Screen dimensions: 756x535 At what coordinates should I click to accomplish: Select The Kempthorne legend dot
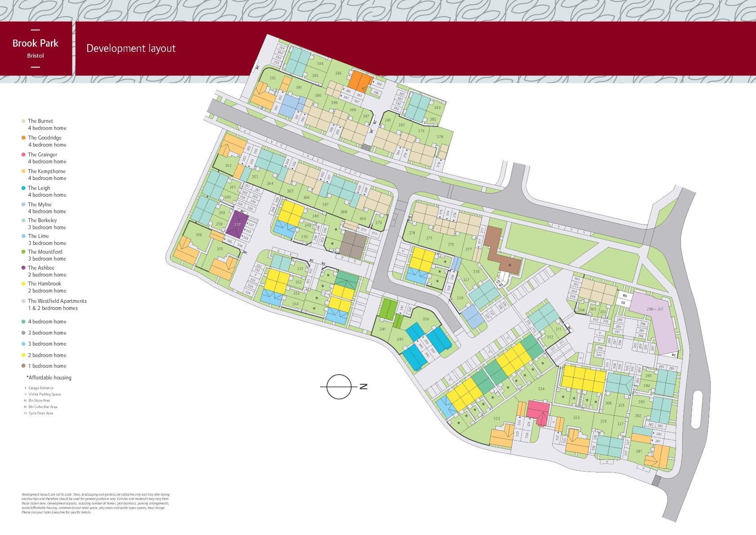point(23,171)
